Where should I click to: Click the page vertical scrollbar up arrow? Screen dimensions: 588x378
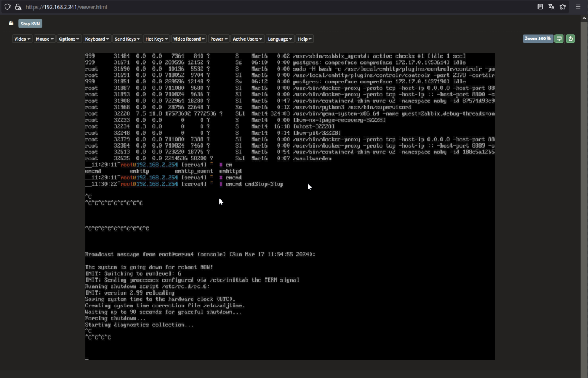pyautogui.click(x=584, y=18)
